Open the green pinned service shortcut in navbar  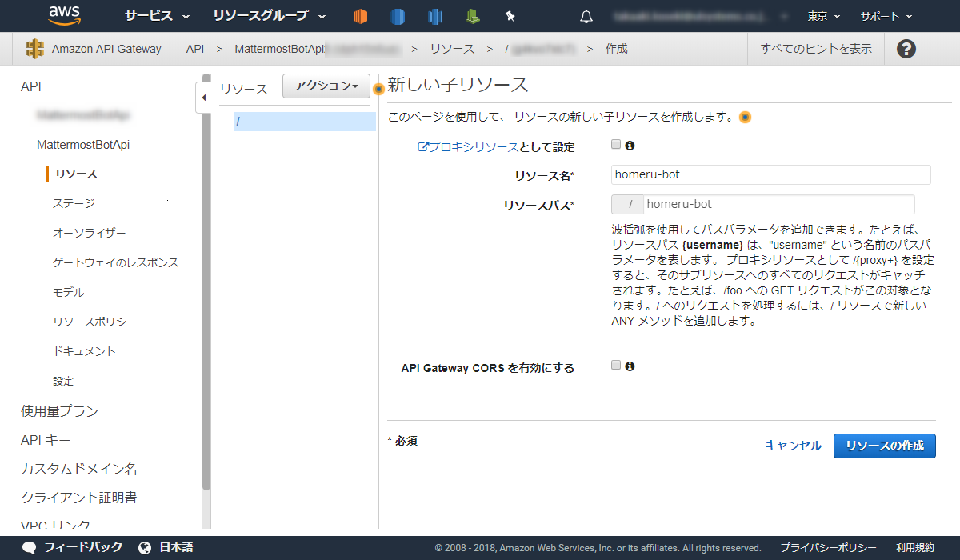click(474, 15)
